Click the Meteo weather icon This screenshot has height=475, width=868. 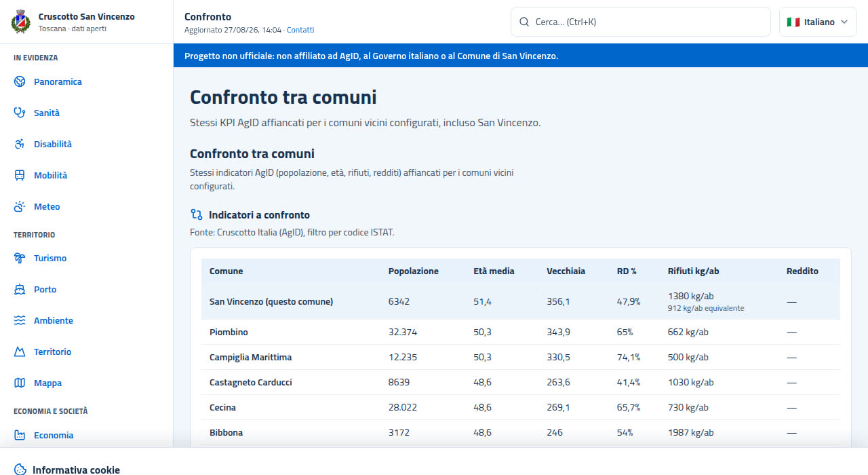[20, 207]
